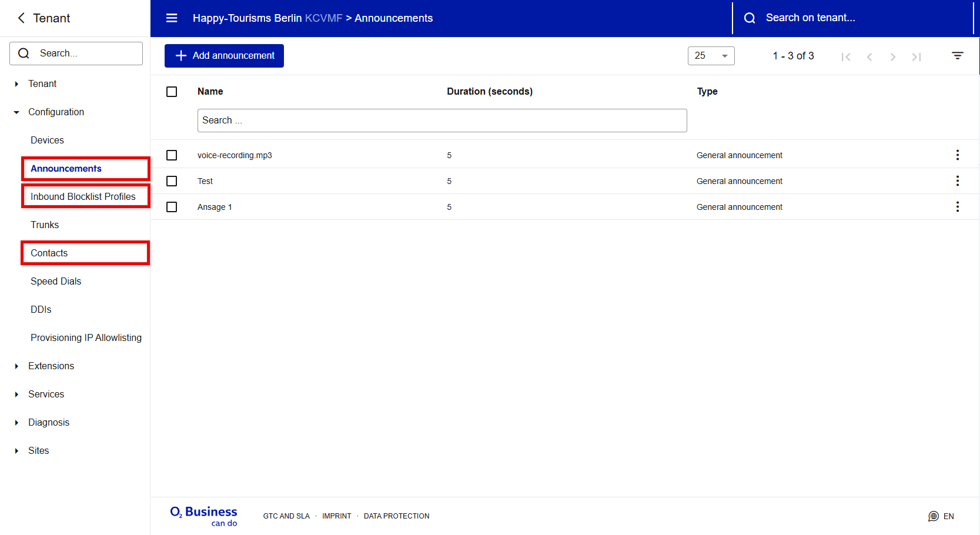Click the Add announcement button
Screen dimensions: 980x535
(x=224, y=56)
